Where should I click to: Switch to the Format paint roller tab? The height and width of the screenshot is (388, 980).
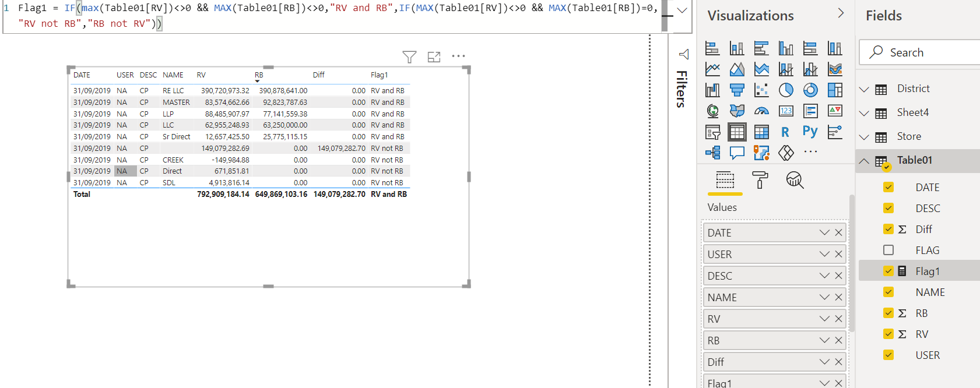[x=760, y=180]
